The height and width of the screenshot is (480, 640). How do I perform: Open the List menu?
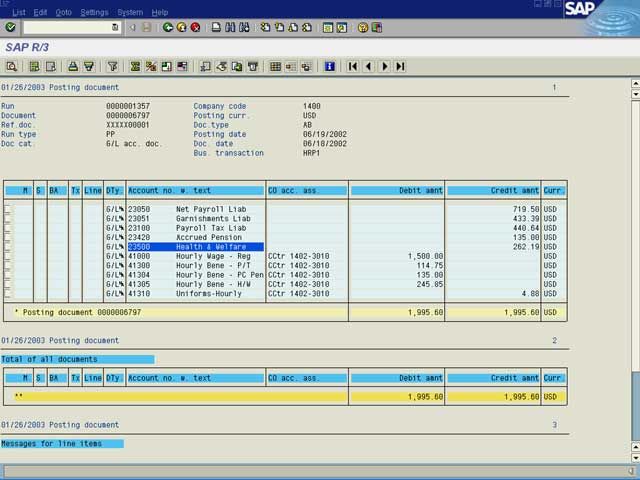point(19,13)
